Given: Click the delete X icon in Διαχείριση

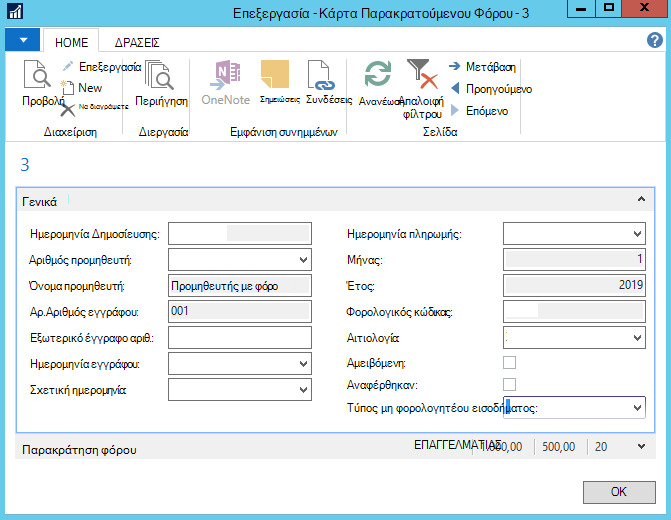Looking at the screenshot, I should pos(67,110).
